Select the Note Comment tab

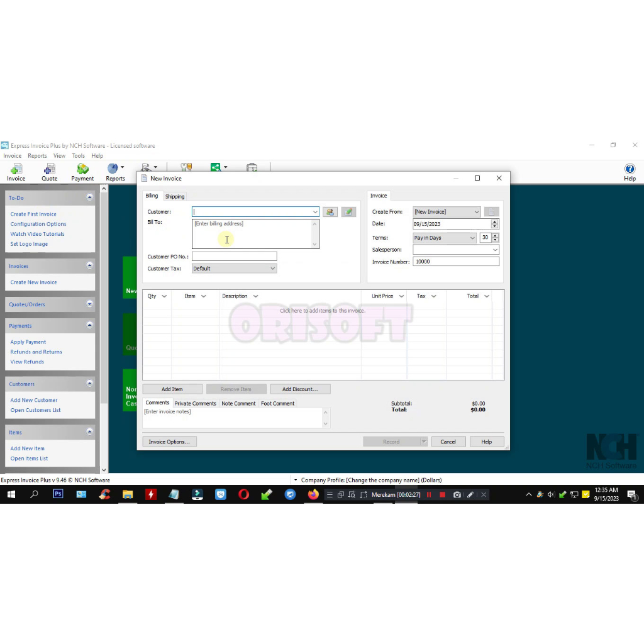point(238,403)
